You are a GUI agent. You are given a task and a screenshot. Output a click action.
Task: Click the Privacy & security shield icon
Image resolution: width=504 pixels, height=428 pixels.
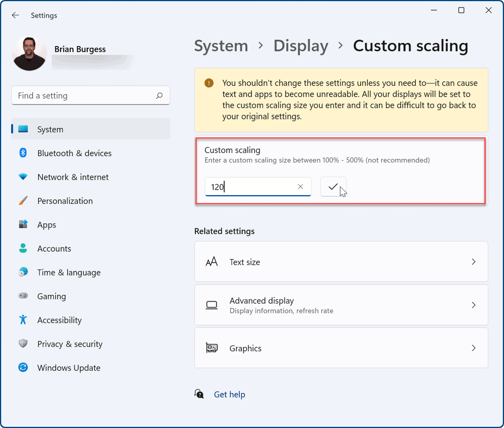coord(23,344)
